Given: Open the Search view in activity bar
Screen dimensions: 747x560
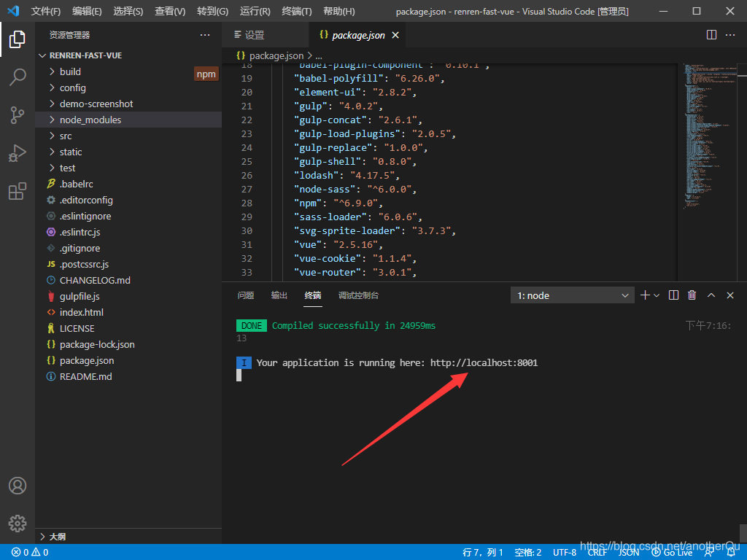Looking at the screenshot, I should click(x=18, y=77).
